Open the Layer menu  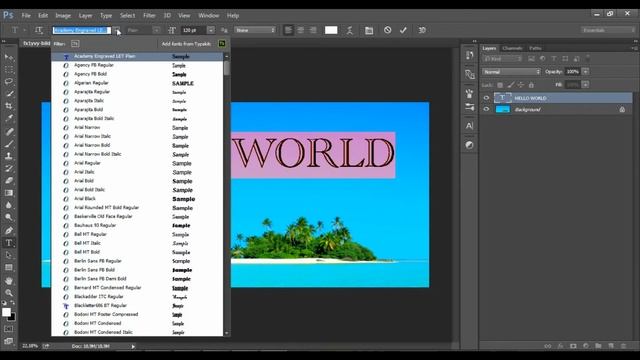(x=85, y=16)
